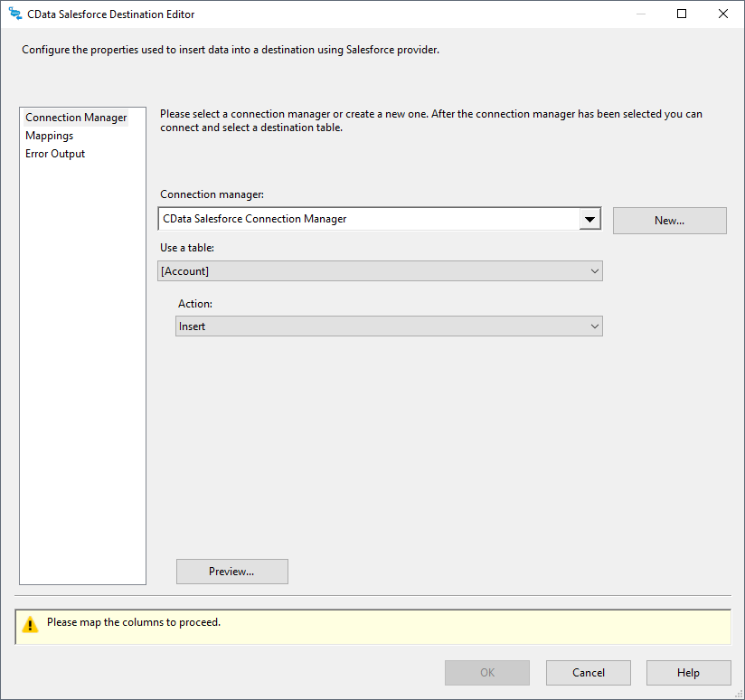Click the yellow warning triangle icon

tap(31, 624)
